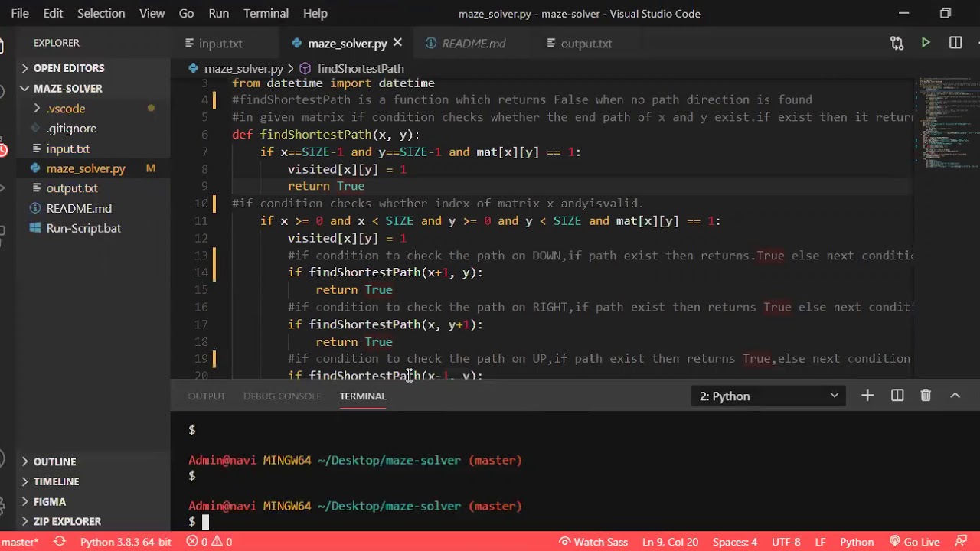
Task: Close the maze_solver.py tab
Action: (x=397, y=43)
